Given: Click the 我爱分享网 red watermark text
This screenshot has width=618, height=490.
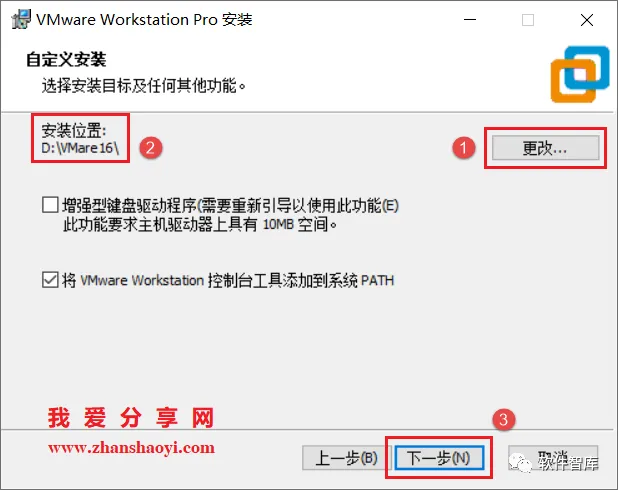Looking at the screenshot, I should click(x=131, y=418).
